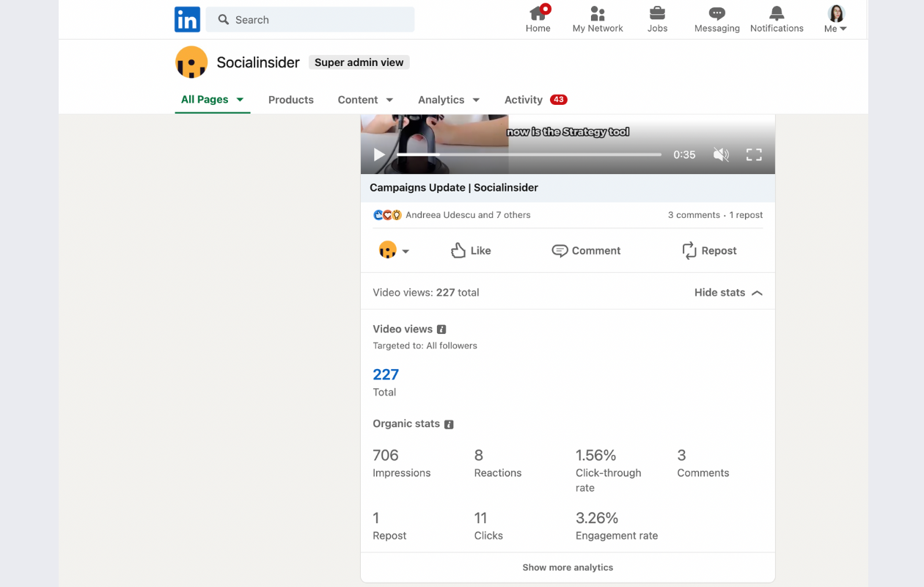Open the 1 repost link
This screenshot has width=924, height=587.
(746, 215)
